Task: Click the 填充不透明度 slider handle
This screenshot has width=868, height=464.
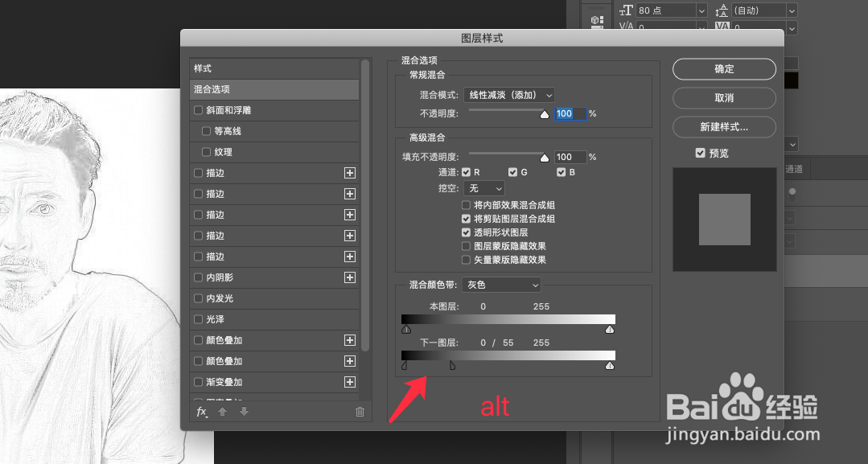Action: [544, 158]
